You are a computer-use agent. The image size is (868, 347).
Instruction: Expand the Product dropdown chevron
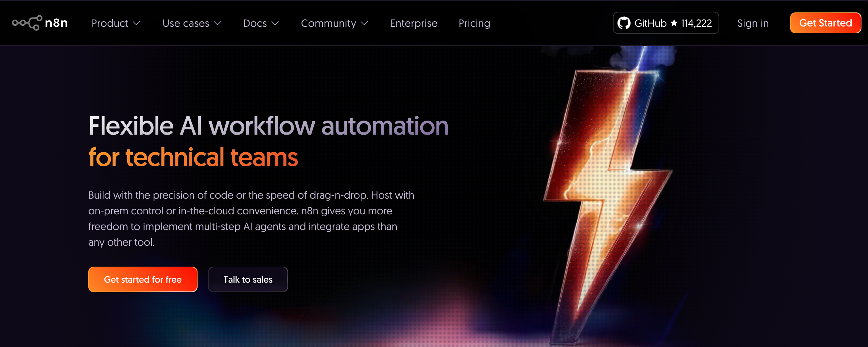pyautogui.click(x=136, y=24)
